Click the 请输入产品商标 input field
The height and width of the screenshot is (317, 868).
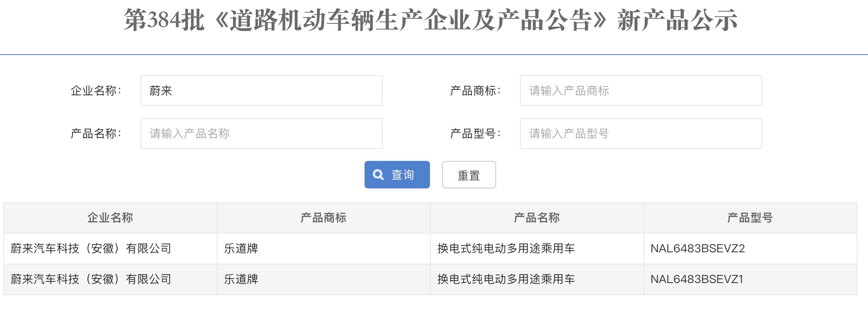click(x=641, y=91)
